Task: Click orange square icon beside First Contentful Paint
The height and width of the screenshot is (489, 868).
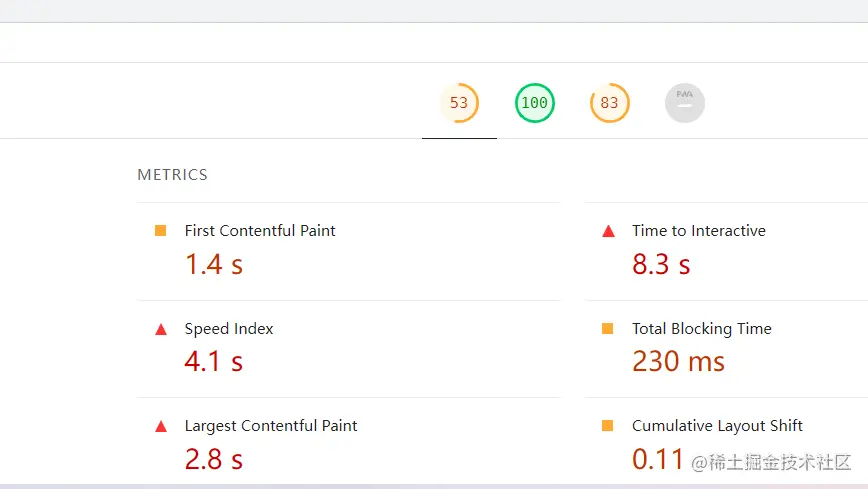Action: tap(161, 231)
